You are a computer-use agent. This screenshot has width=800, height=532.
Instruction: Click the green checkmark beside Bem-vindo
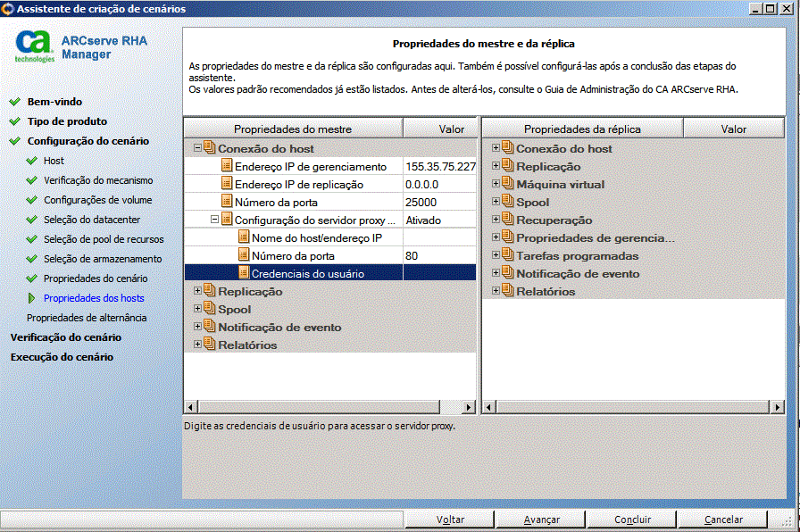15,102
